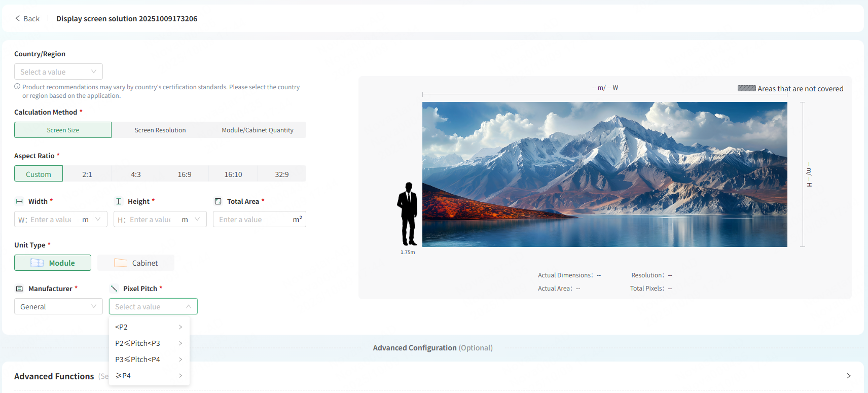Screen dimensions: 868x393
Task: Click the uncovered areas legend swatch
Action: [746, 88]
